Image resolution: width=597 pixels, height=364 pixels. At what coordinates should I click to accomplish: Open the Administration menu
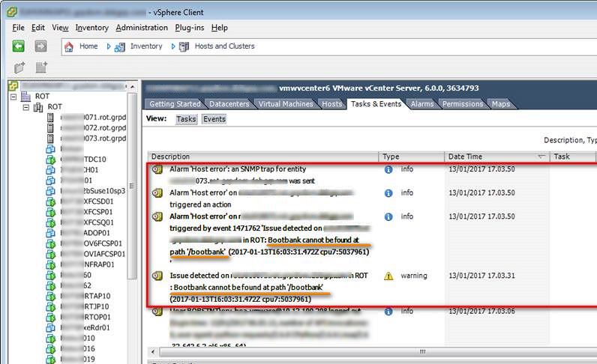point(142,28)
